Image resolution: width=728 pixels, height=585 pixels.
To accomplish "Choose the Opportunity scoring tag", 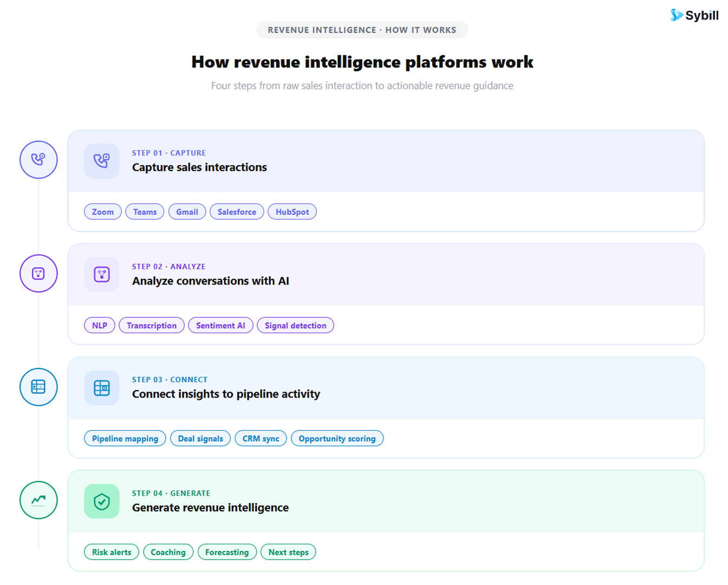I will [x=337, y=439].
